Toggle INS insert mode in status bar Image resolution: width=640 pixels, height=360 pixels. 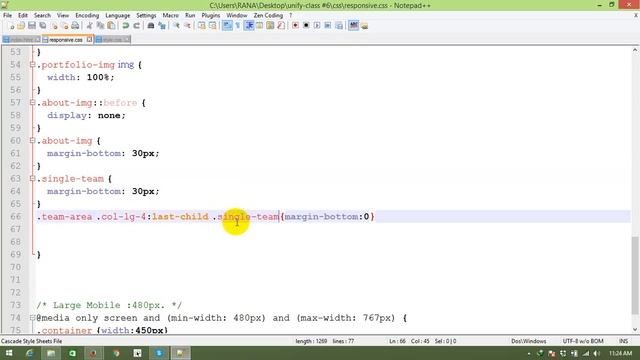point(623,341)
